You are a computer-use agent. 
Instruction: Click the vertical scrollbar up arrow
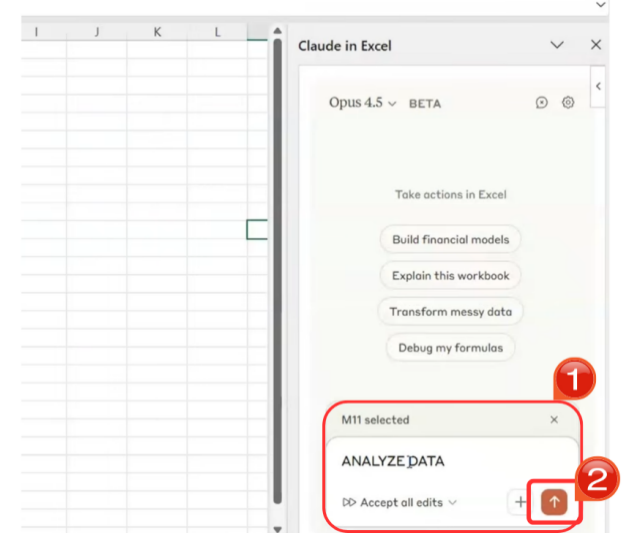click(x=278, y=31)
